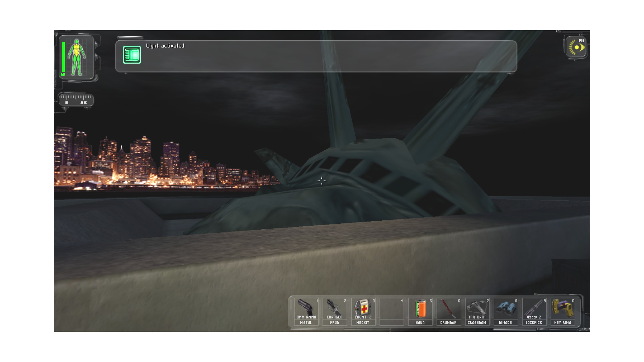
Task: Open the Key Ring in belt slot 0
Action: 562,311
